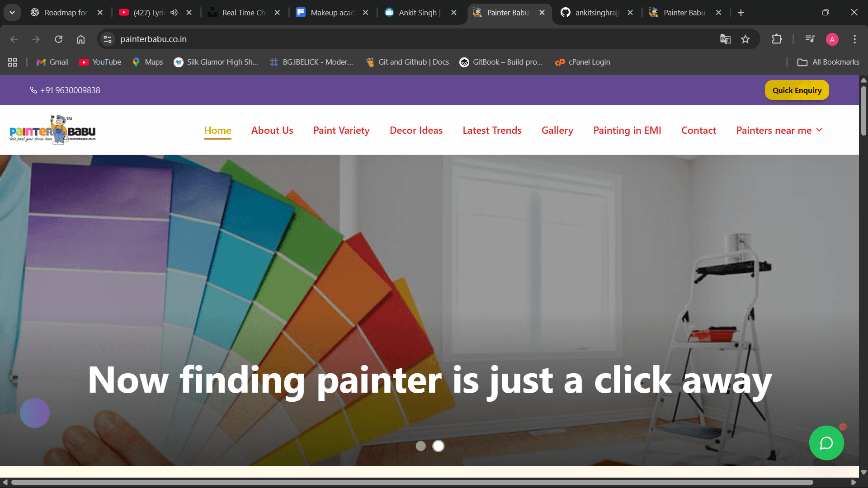The width and height of the screenshot is (868, 488).
Task: Click the Painter Babu logo
Action: pyautogui.click(x=52, y=130)
